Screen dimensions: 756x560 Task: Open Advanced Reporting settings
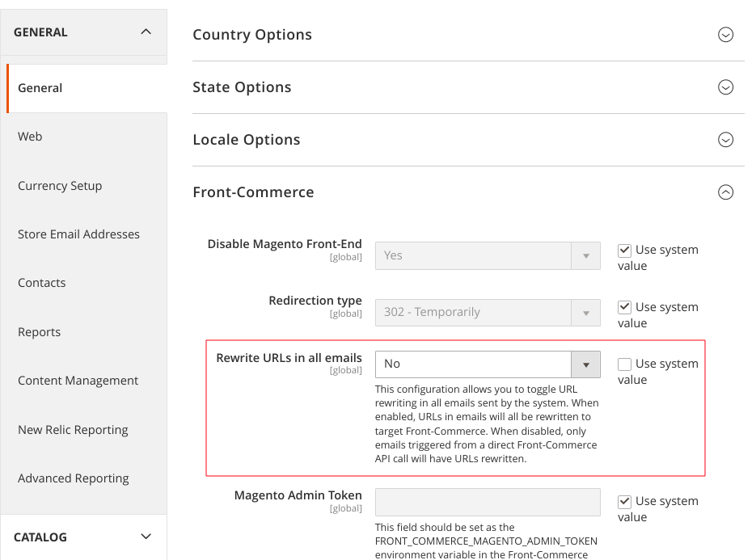click(74, 478)
